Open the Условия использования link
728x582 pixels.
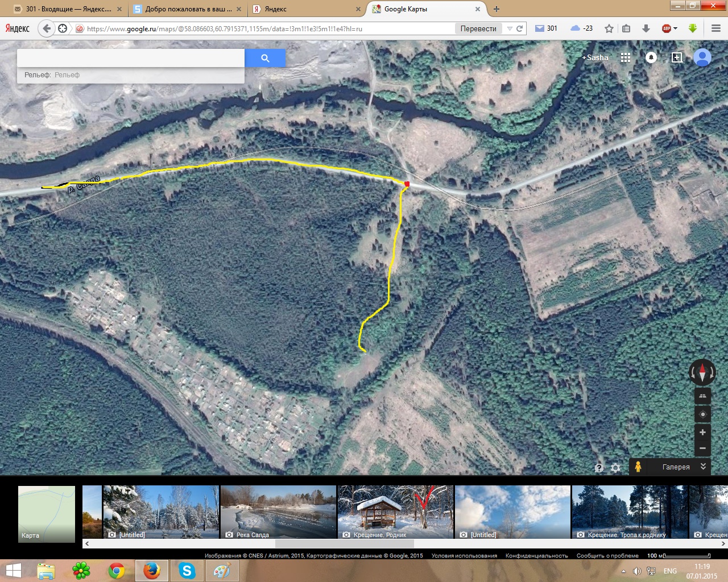tap(464, 555)
